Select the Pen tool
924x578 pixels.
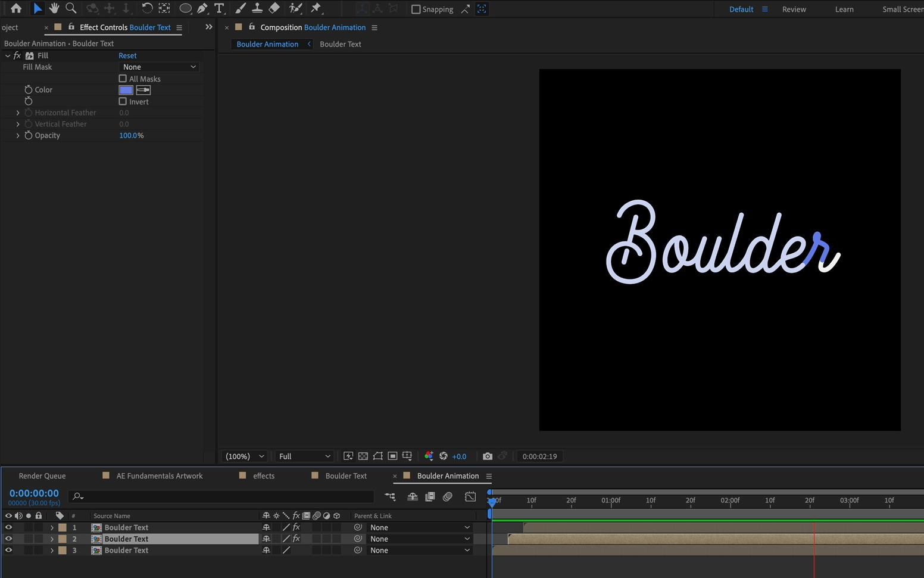click(x=202, y=8)
